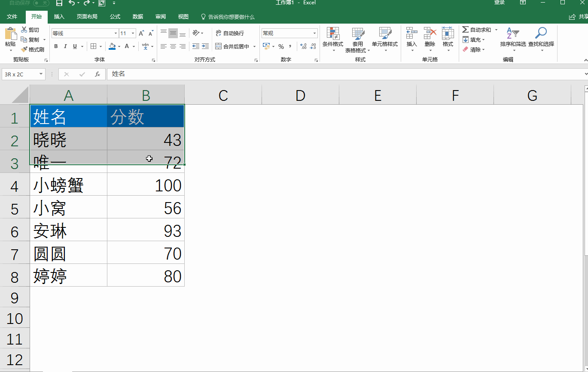The image size is (588, 372).
Task: Switch to the 页面布局 tab
Action: tap(87, 17)
